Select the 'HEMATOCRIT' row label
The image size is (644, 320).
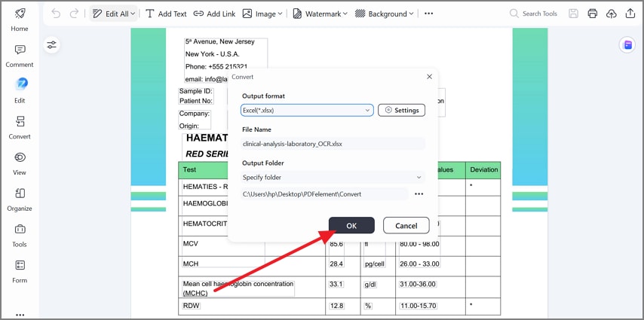click(204, 224)
